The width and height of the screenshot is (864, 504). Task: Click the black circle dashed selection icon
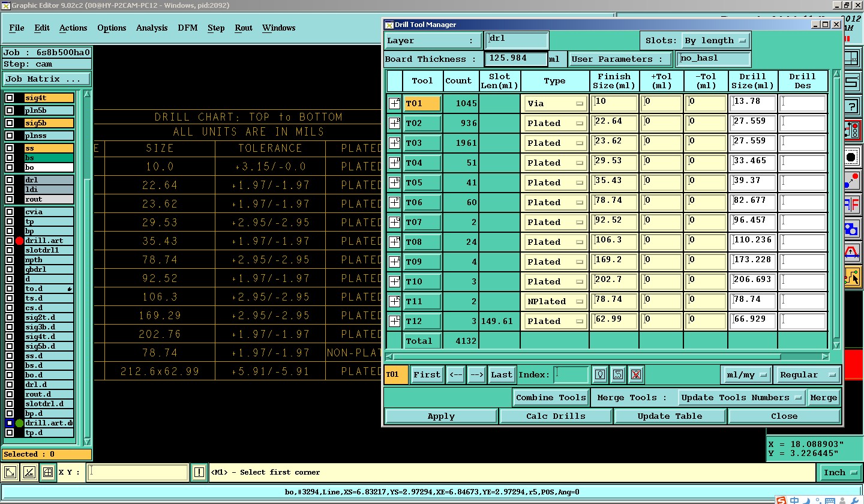(852, 157)
